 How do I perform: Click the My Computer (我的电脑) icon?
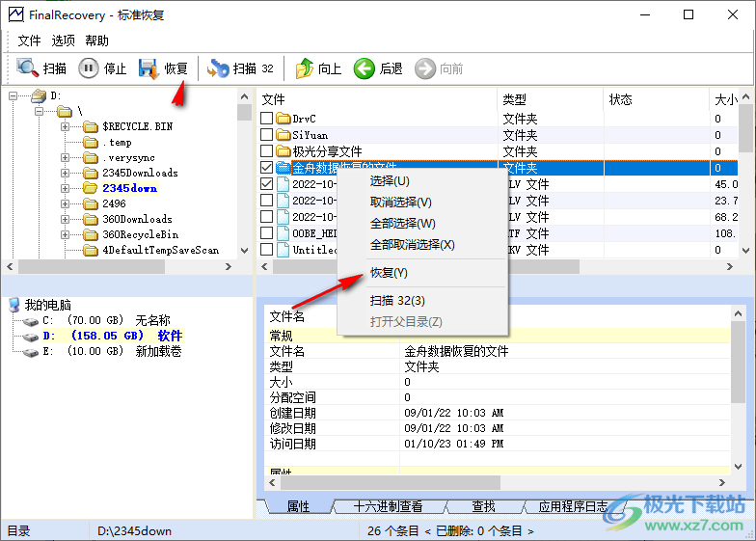coord(14,305)
